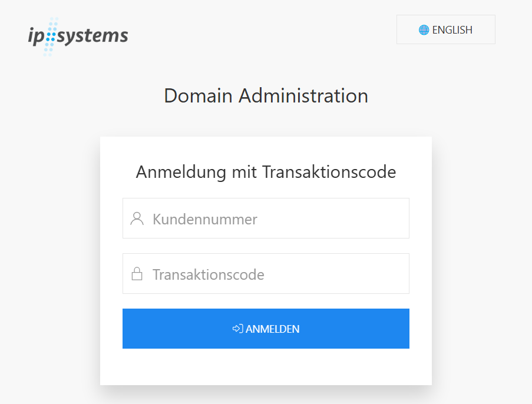Click the blue dotted graphic in logo
Image resolution: width=532 pixels, height=404 pixels.
click(51, 37)
